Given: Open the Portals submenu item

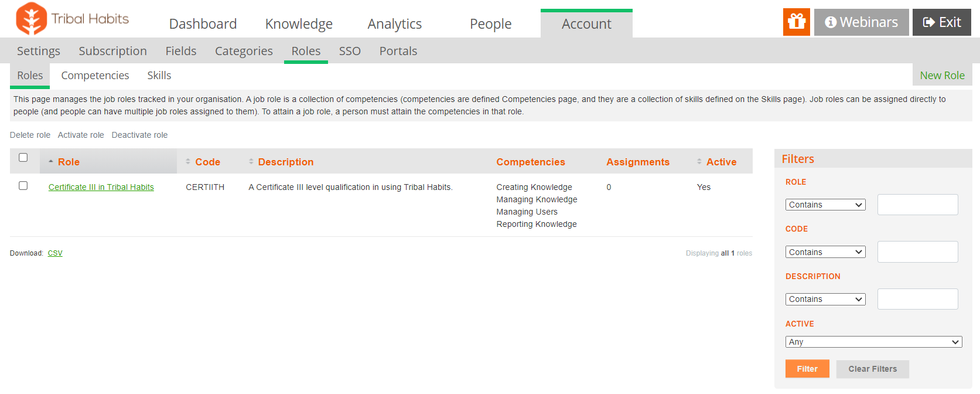Looking at the screenshot, I should click(x=398, y=51).
